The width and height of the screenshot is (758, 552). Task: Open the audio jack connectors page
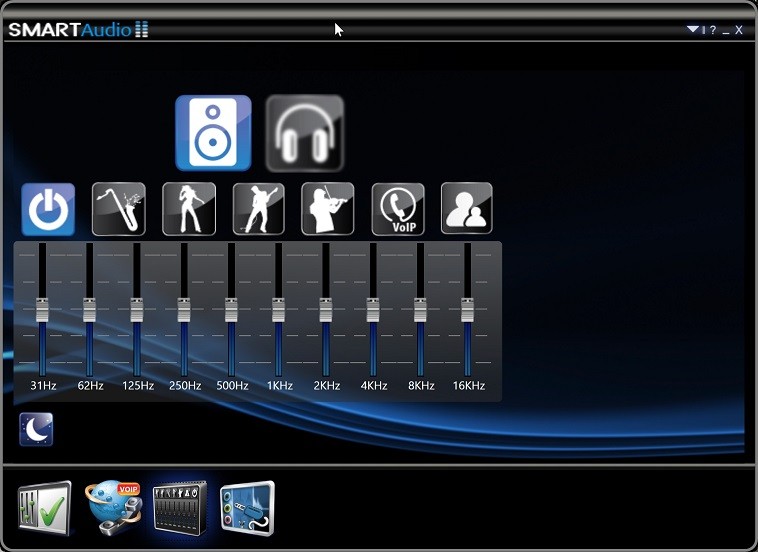pyautogui.click(x=247, y=508)
